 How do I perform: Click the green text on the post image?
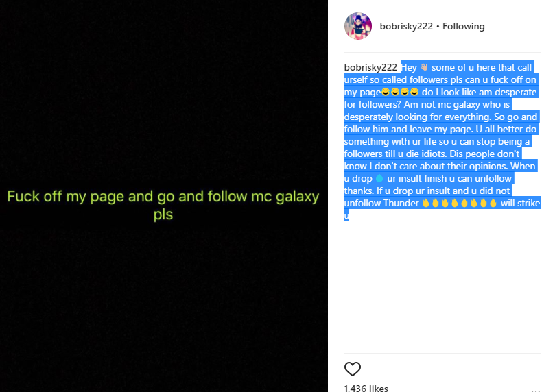[x=163, y=205]
